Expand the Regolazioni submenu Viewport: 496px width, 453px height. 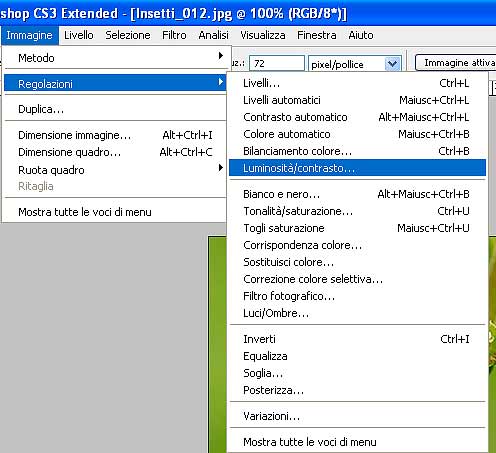115,83
